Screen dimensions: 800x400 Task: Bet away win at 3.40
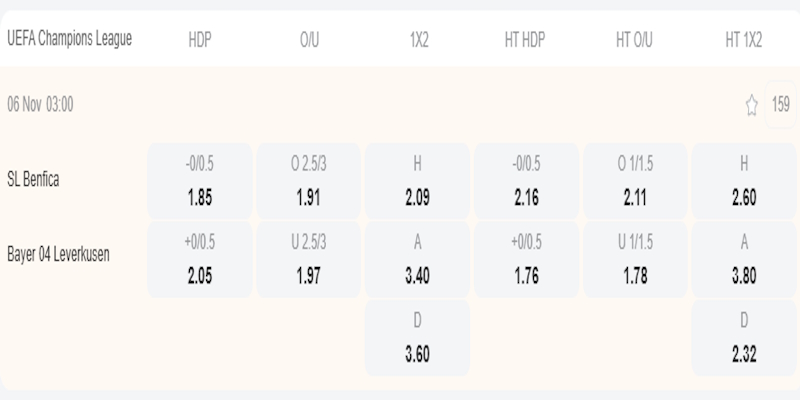click(418, 259)
